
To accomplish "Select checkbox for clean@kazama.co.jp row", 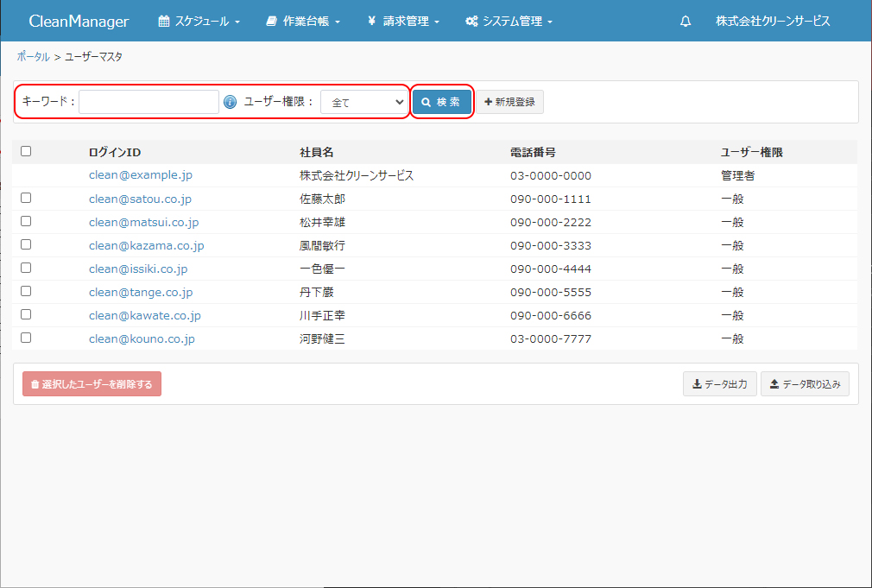I will [26, 244].
